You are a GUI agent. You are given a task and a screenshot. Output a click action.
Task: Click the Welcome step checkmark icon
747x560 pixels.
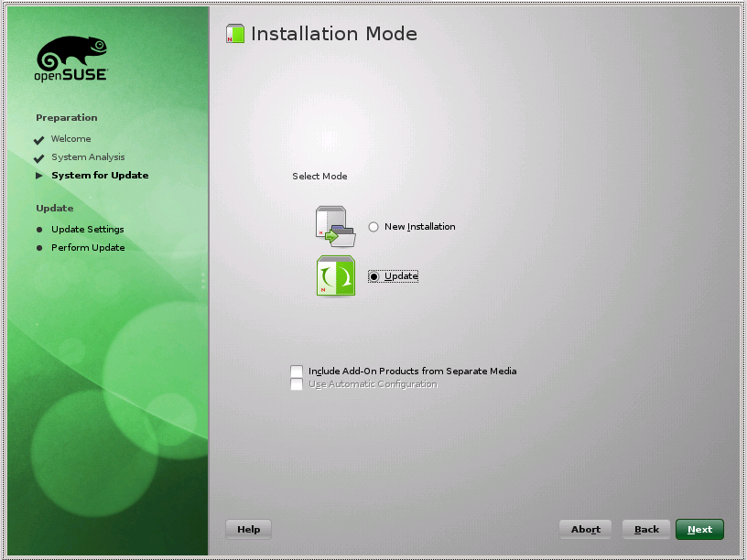39,140
